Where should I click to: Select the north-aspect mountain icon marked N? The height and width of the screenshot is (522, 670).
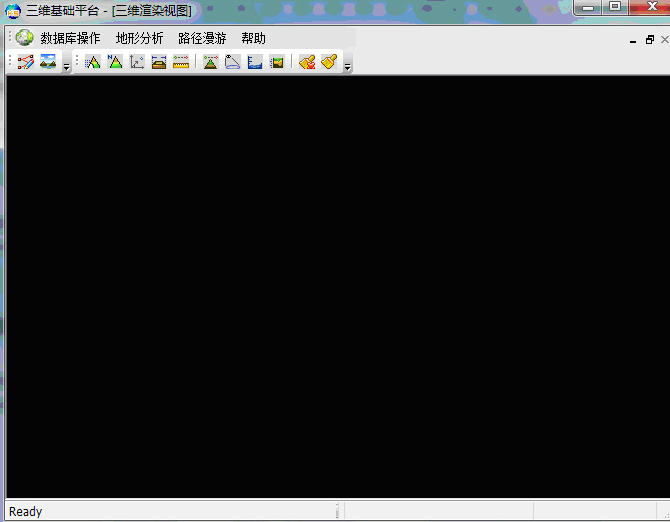click(x=115, y=62)
